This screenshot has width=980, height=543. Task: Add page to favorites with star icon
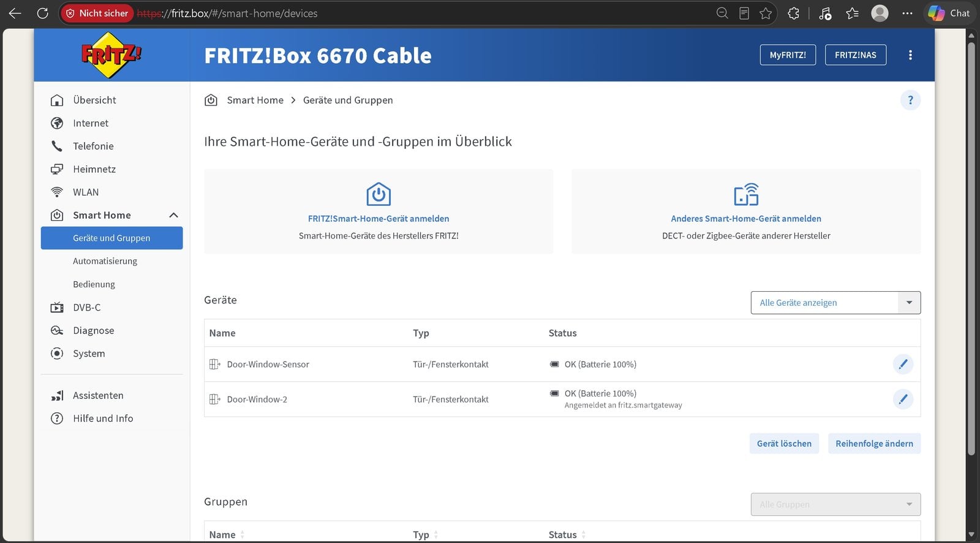click(x=766, y=13)
